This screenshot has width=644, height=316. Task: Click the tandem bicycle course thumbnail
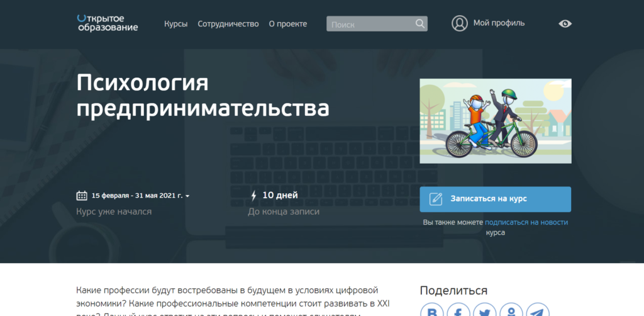coord(496,121)
